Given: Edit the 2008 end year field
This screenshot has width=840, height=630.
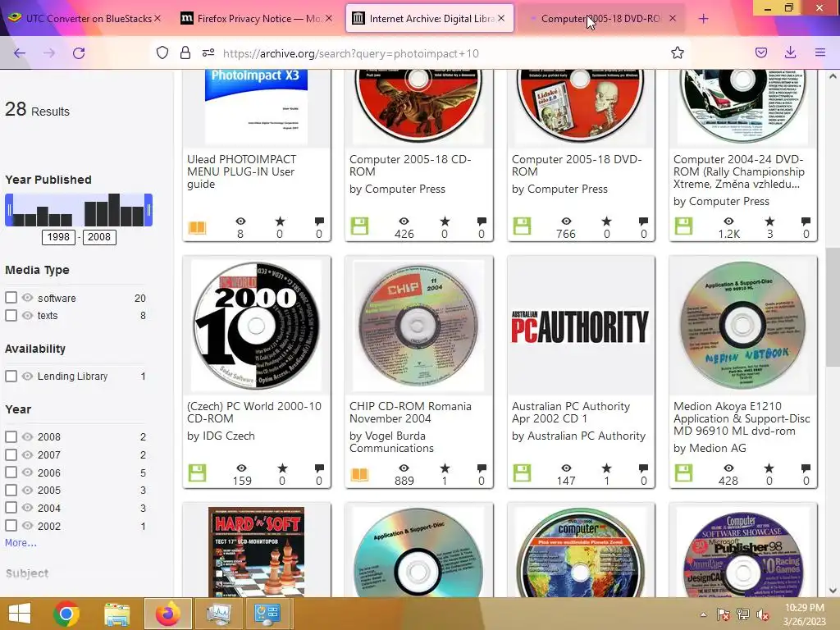Looking at the screenshot, I should [x=99, y=237].
